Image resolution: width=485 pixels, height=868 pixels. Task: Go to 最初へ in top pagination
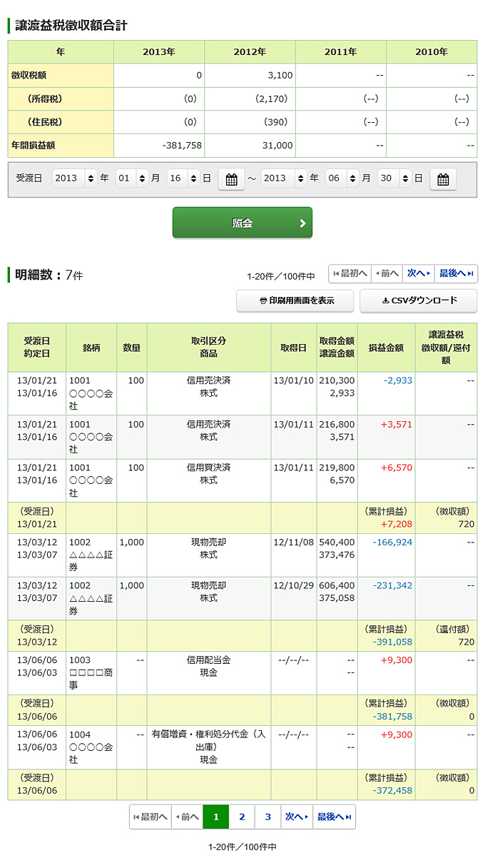(x=350, y=273)
